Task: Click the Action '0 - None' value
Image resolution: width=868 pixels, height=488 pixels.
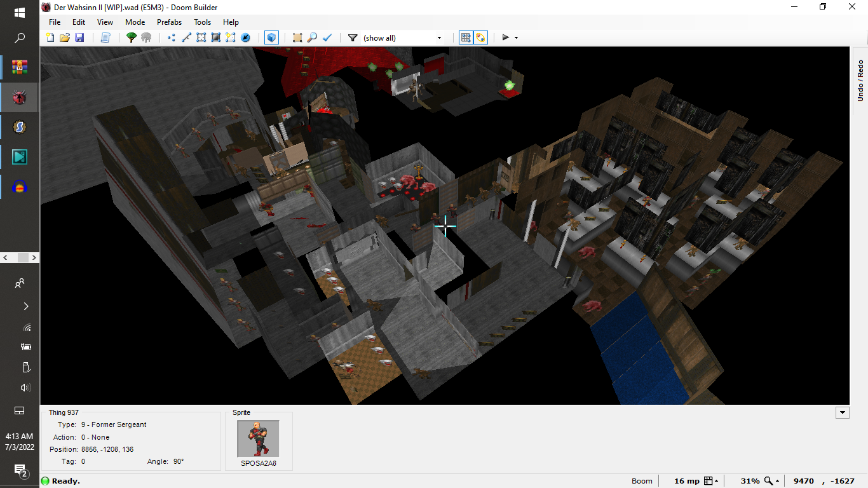Action: [x=95, y=437]
